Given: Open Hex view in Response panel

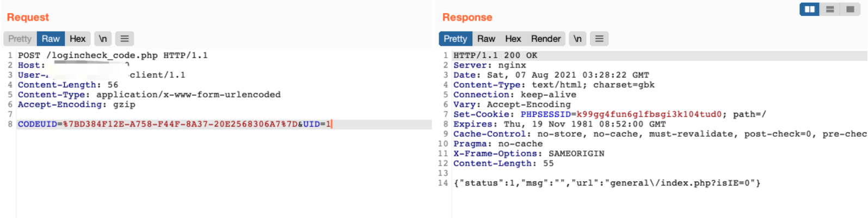Looking at the screenshot, I should point(513,39).
